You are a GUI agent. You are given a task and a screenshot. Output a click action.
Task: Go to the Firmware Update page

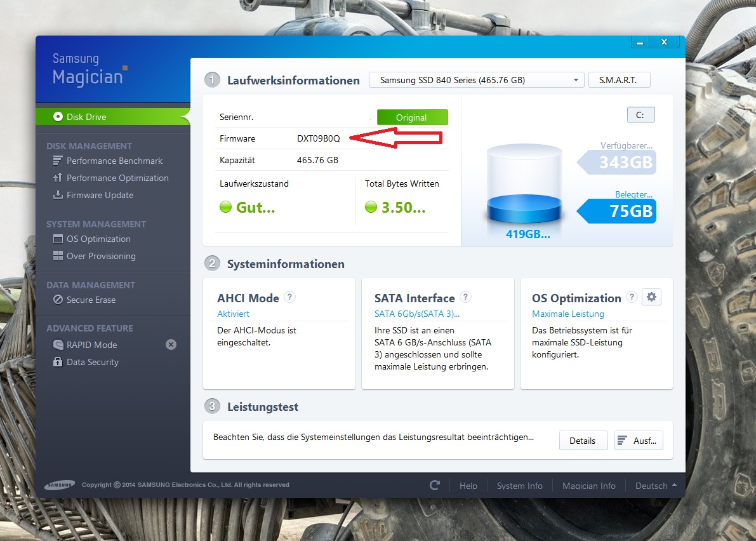100,195
